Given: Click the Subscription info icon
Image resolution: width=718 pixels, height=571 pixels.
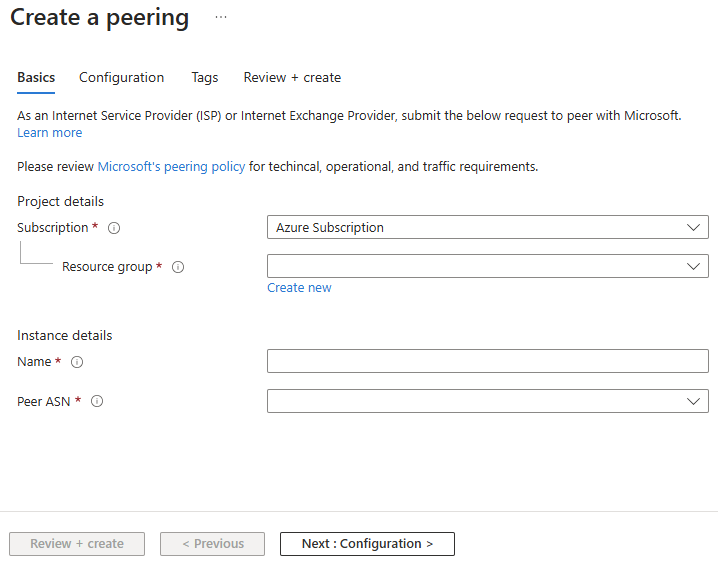Looking at the screenshot, I should 114,228.
